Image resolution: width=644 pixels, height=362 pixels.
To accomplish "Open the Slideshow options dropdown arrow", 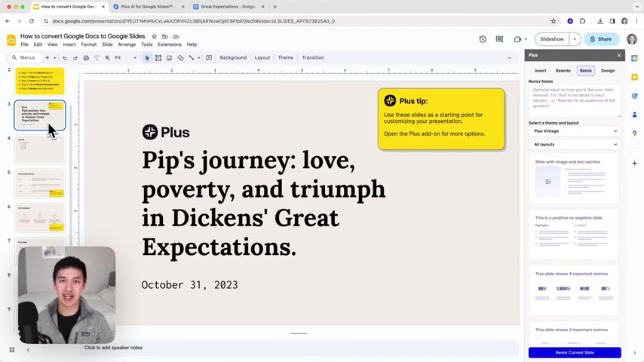I will click(575, 39).
